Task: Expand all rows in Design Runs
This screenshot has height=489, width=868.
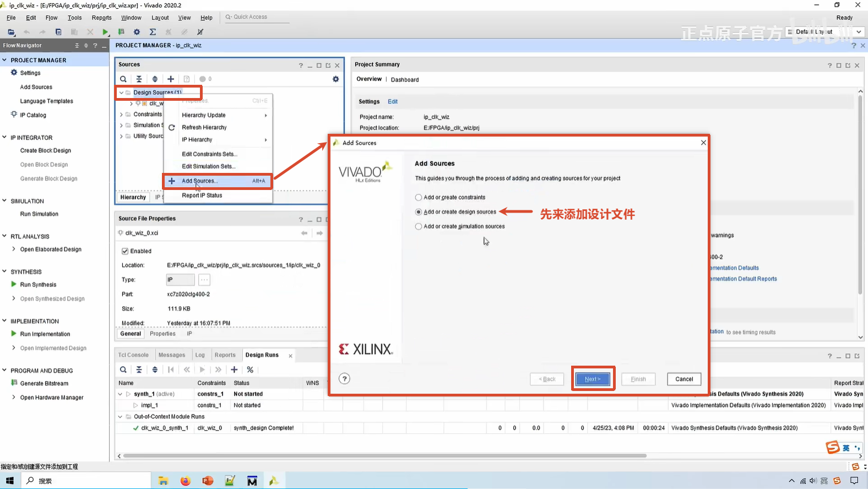Action: [x=155, y=370]
